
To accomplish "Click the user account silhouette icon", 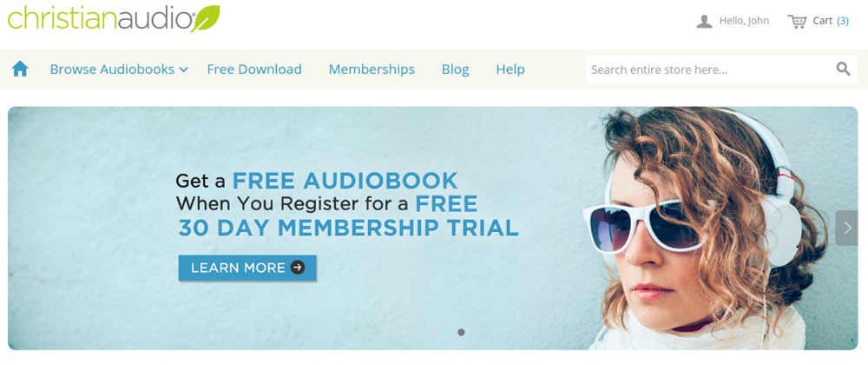I will pos(704,21).
